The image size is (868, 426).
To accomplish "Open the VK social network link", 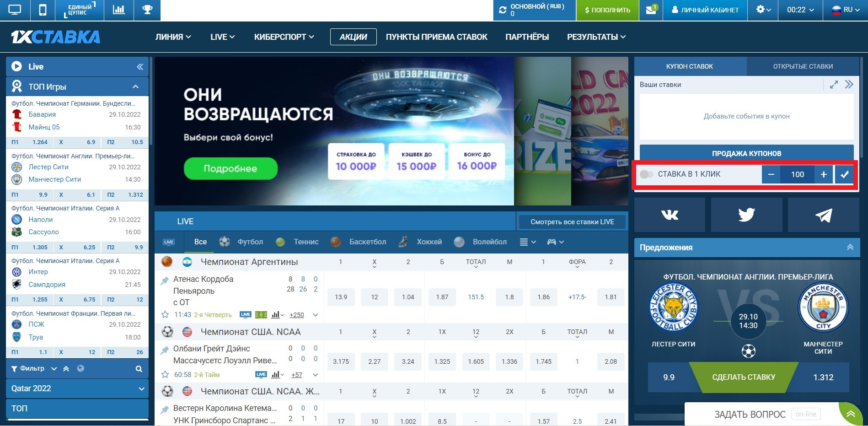I will (670, 215).
